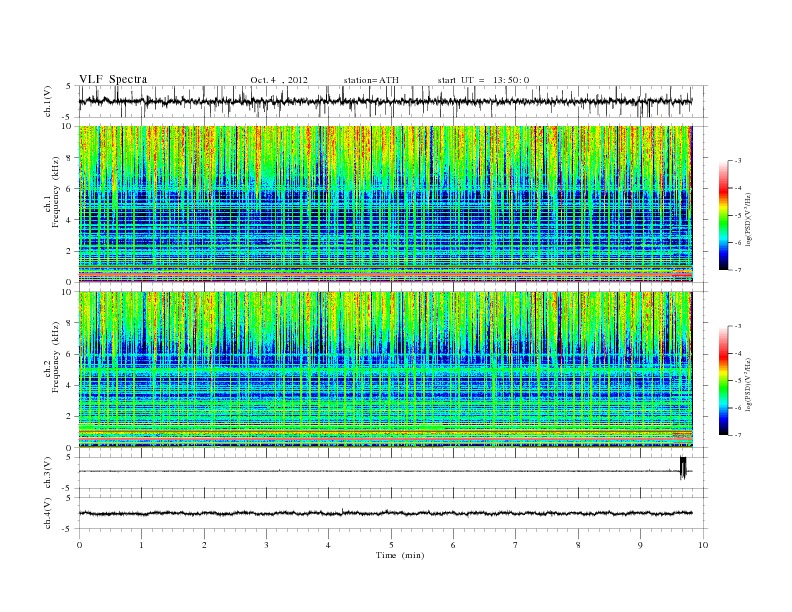Click the "1" minute tick label

point(141,545)
